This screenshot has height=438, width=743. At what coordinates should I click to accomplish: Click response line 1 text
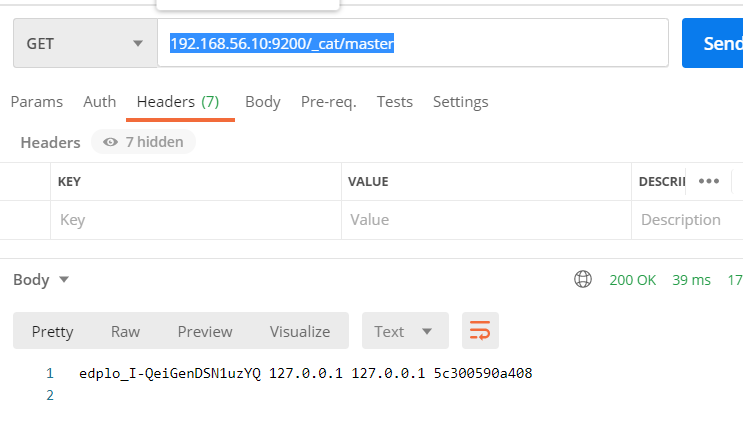tap(306, 374)
